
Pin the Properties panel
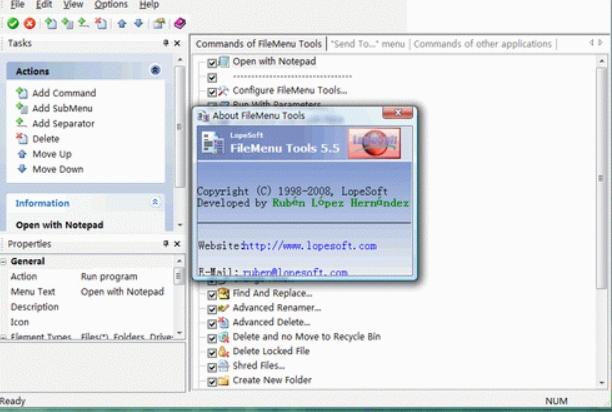(x=165, y=244)
